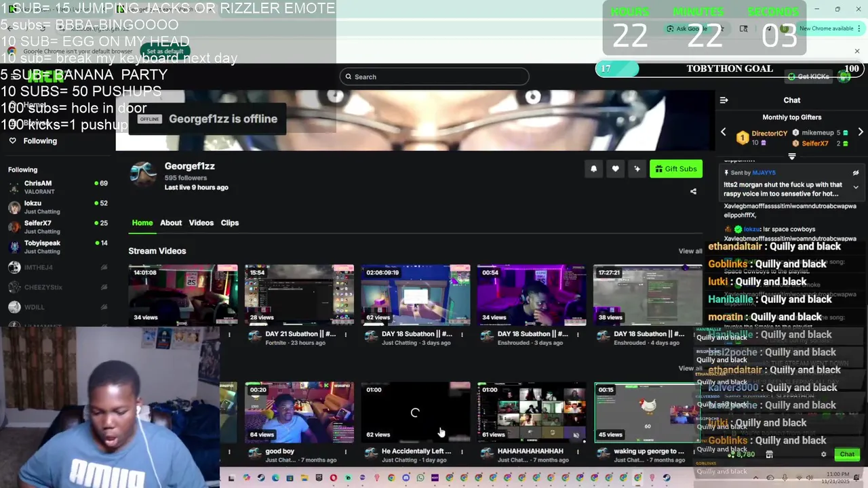Open the Microsoft Edge taskbar icon
868x488 pixels.
pyautogui.click(x=275, y=478)
